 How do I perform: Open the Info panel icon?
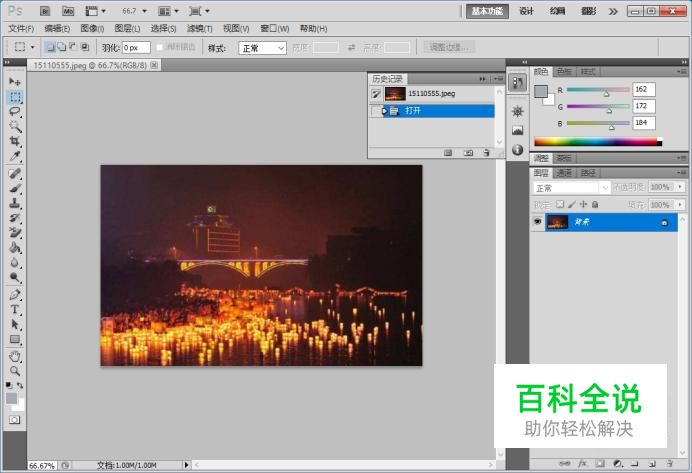517,150
